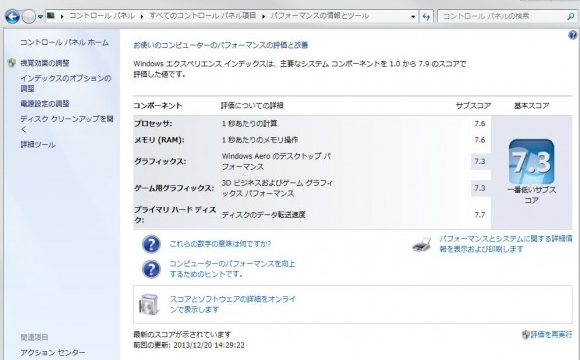Viewport: 580px width, 360px height.
Task: Open ディスク クリーンアップを開く link
Action: pos(67,124)
